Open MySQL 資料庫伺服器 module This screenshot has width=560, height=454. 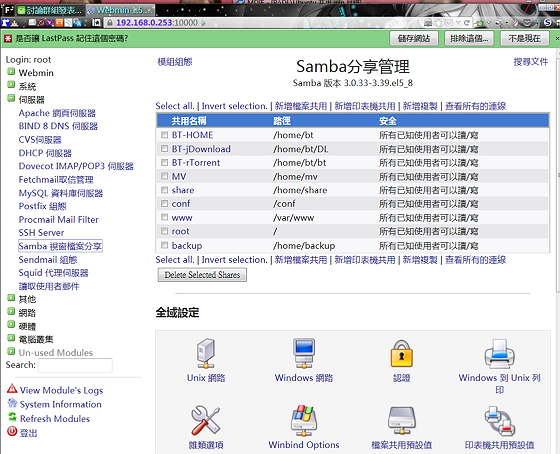(61, 193)
